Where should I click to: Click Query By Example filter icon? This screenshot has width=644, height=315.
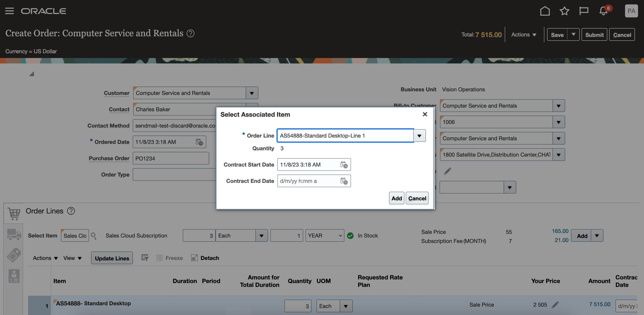pyautogui.click(x=145, y=258)
